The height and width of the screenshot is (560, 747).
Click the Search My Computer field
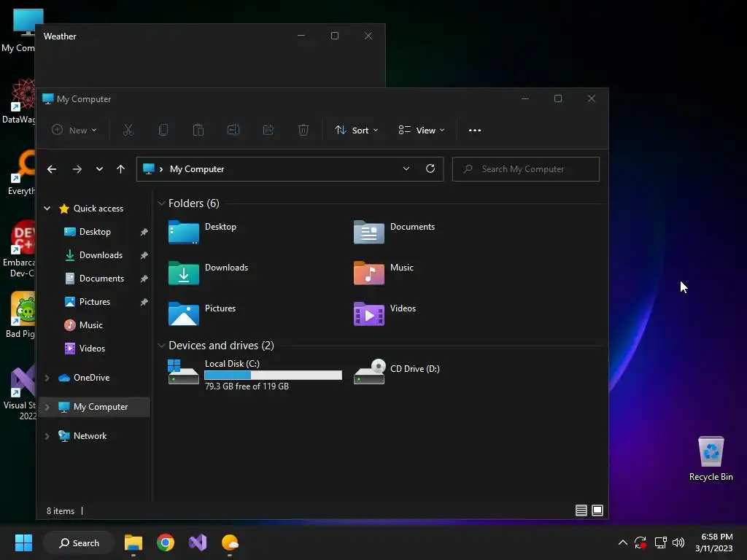coord(525,169)
